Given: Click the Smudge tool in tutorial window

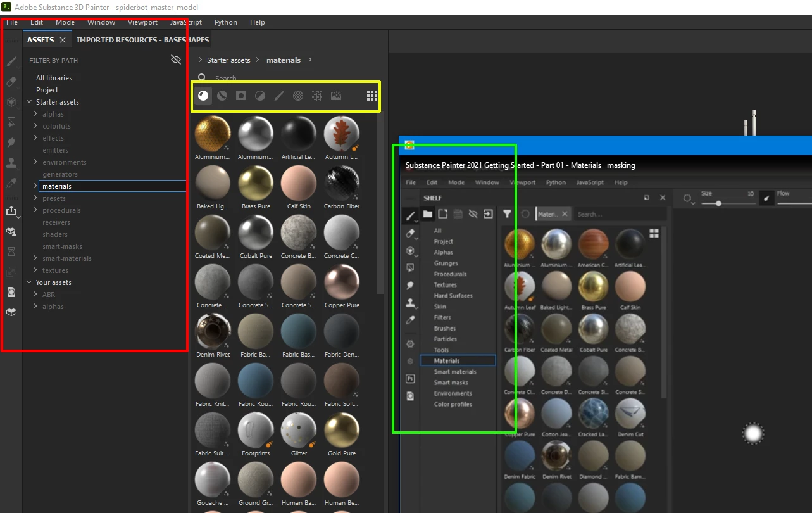Looking at the screenshot, I should pyautogui.click(x=410, y=286).
